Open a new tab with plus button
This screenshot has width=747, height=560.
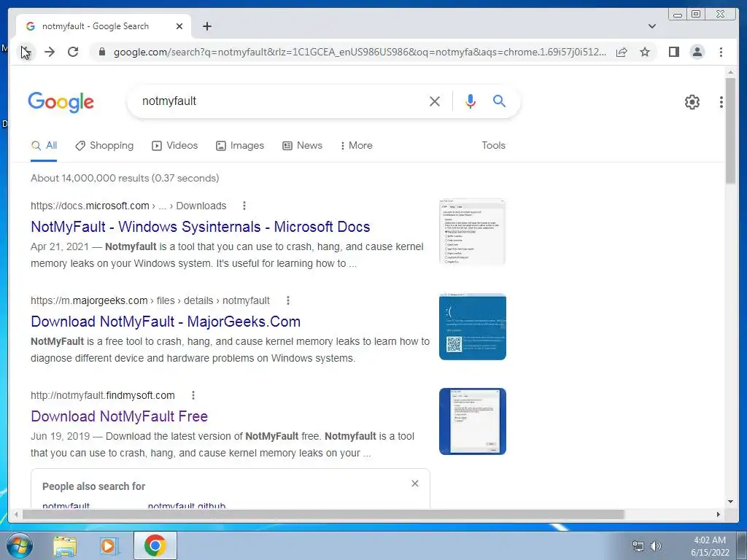pos(206,26)
